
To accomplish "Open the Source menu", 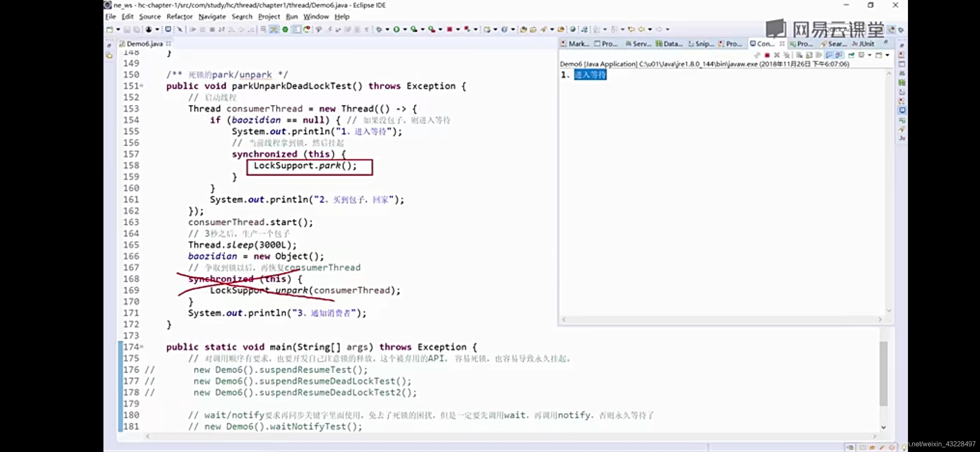I will pyautogui.click(x=150, y=17).
